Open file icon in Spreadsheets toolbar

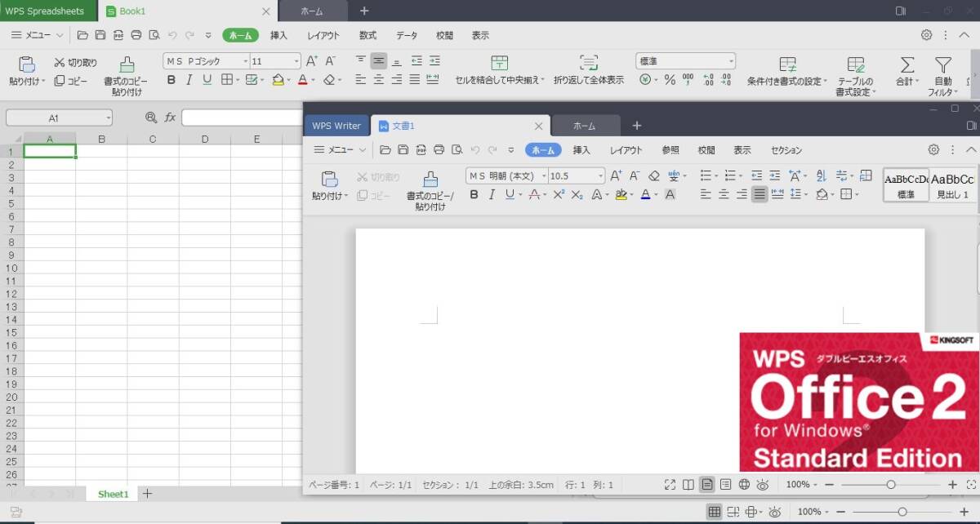(82, 35)
